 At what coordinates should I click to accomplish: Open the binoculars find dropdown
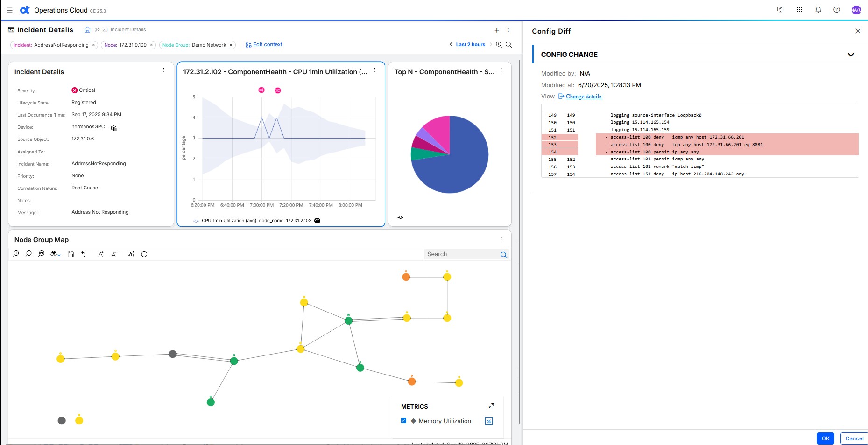click(56, 254)
